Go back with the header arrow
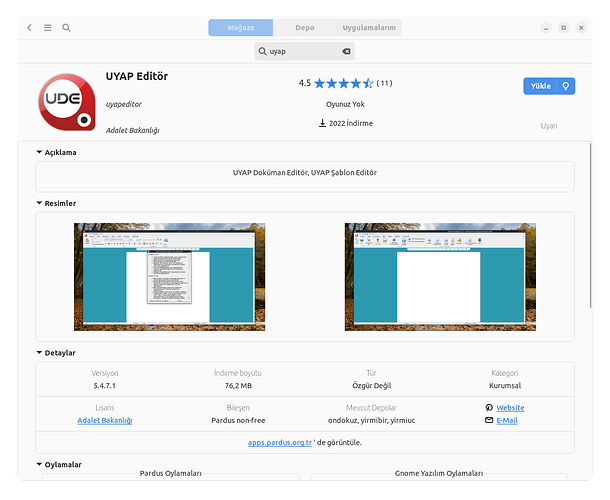 click(x=29, y=28)
